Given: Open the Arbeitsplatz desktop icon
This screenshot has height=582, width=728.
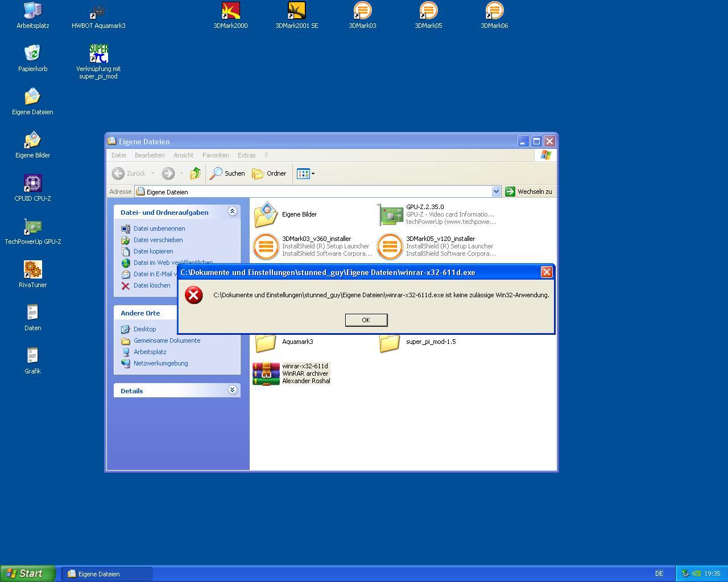Looking at the screenshot, I should pyautogui.click(x=32, y=15).
